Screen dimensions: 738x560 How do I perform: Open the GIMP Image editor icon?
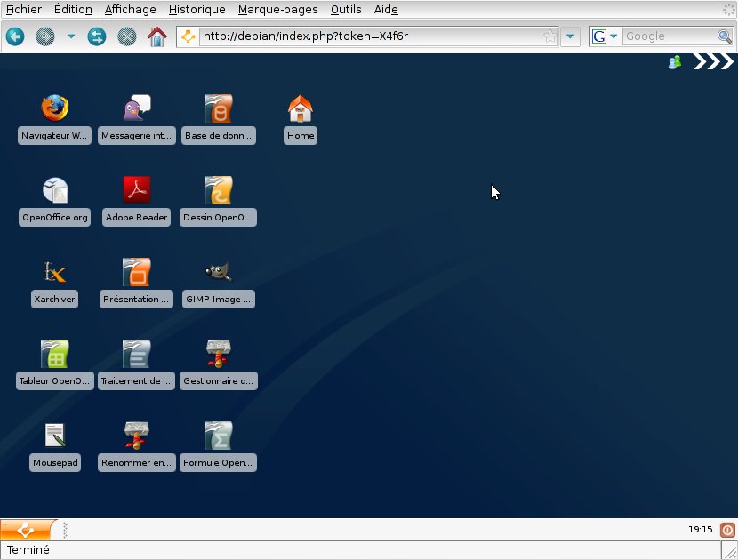[x=219, y=271]
